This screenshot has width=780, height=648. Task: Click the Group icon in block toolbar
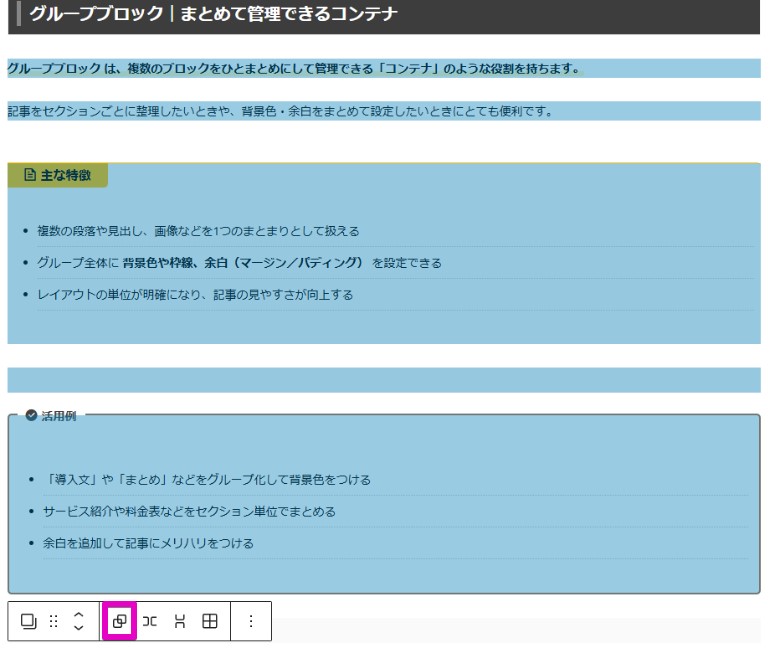(x=119, y=621)
